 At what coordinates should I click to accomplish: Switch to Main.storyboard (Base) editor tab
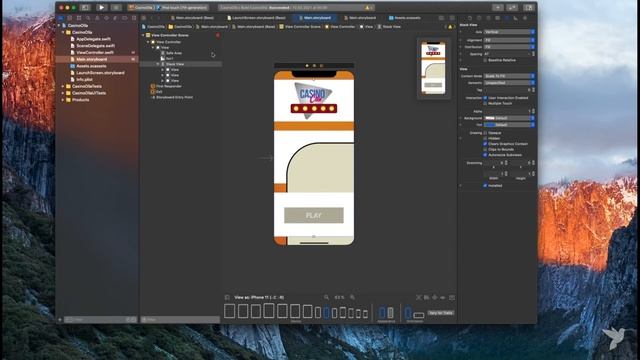point(192,18)
